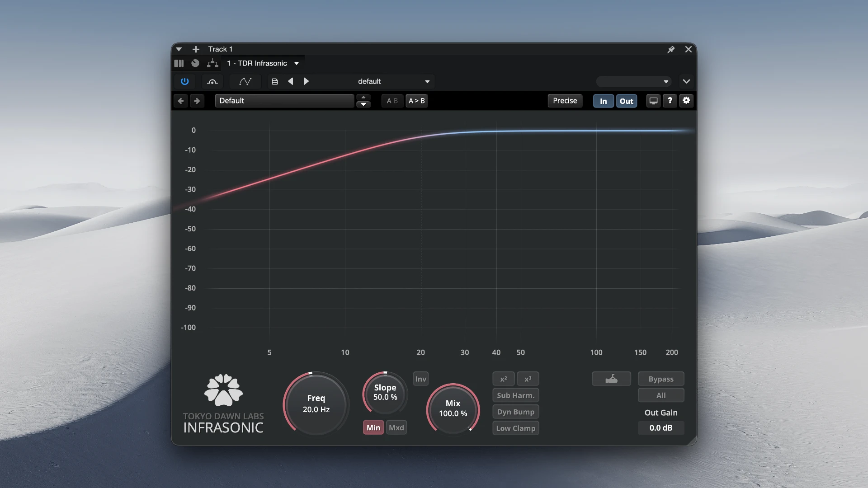This screenshot has height=488, width=868.
Task: Click the preset save file icon
Action: [x=275, y=81]
